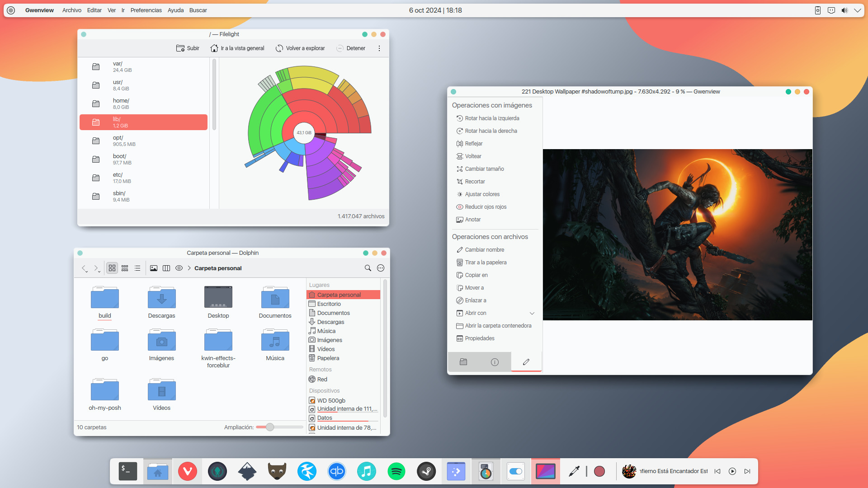Play media from dock player control
The image size is (868, 488).
[x=732, y=471]
